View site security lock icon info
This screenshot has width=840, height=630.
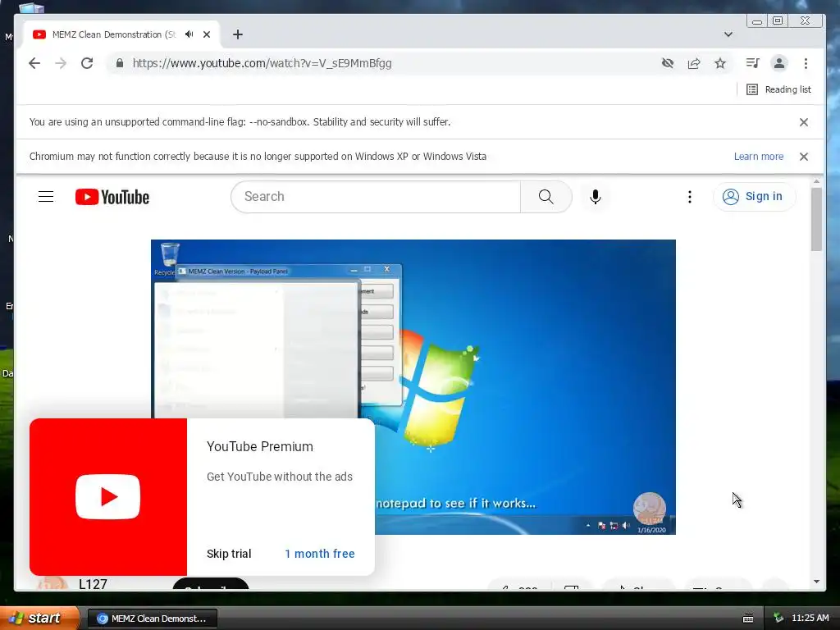click(x=120, y=63)
